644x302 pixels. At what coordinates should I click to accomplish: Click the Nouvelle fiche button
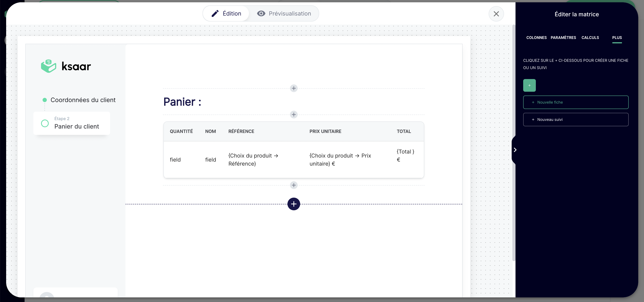[x=576, y=102]
